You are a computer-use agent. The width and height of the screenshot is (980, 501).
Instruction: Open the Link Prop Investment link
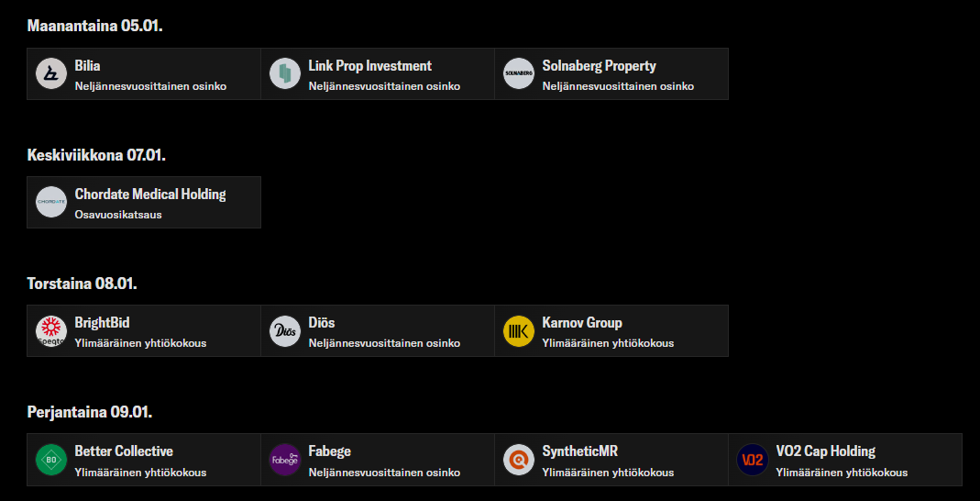[x=369, y=66]
